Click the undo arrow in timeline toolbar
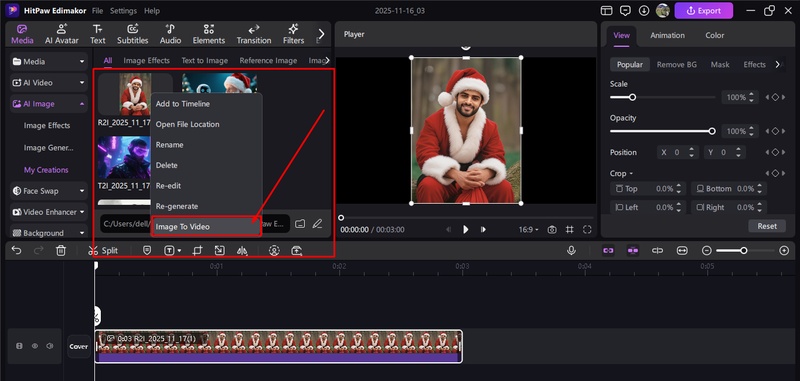Image resolution: width=800 pixels, height=381 pixels. [17, 250]
